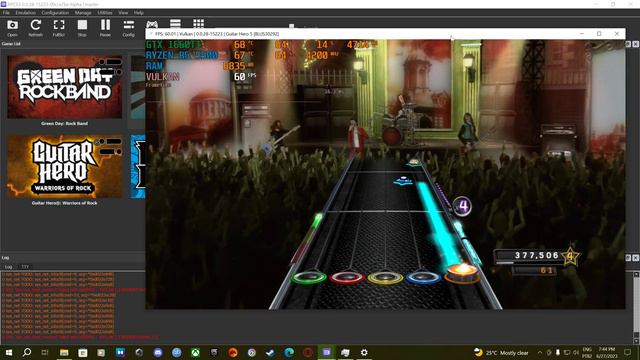Switch to the TTY tab
This screenshot has height=360, width=640.
[x=25, y=267]
